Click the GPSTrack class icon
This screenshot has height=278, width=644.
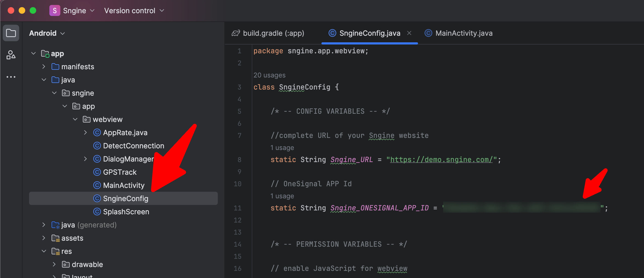coord(97,172)
